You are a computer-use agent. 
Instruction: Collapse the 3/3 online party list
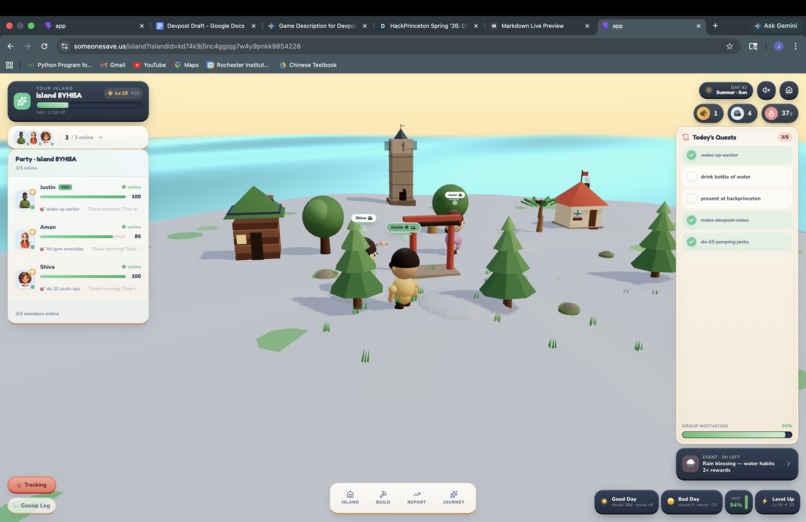tap(101, 137)
